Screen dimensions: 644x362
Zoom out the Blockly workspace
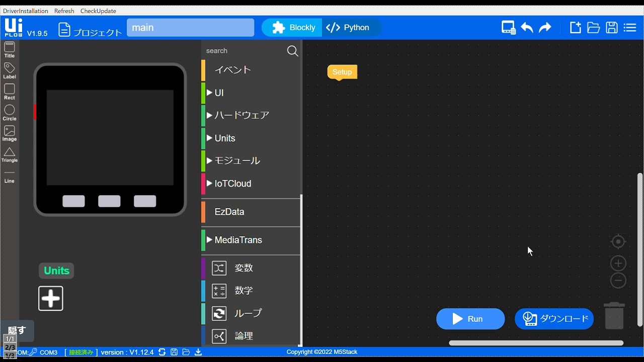[x=618, y=281]
